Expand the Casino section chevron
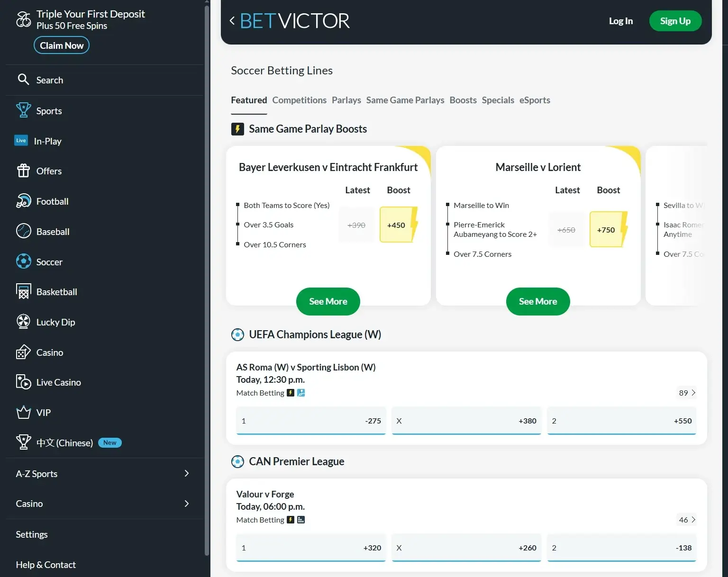Viewport: 728px width, 577px height. [x=187, y=504]
